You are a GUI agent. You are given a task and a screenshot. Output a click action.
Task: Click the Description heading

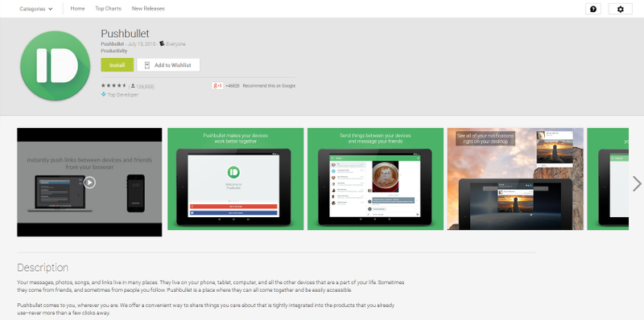point(43,268)
